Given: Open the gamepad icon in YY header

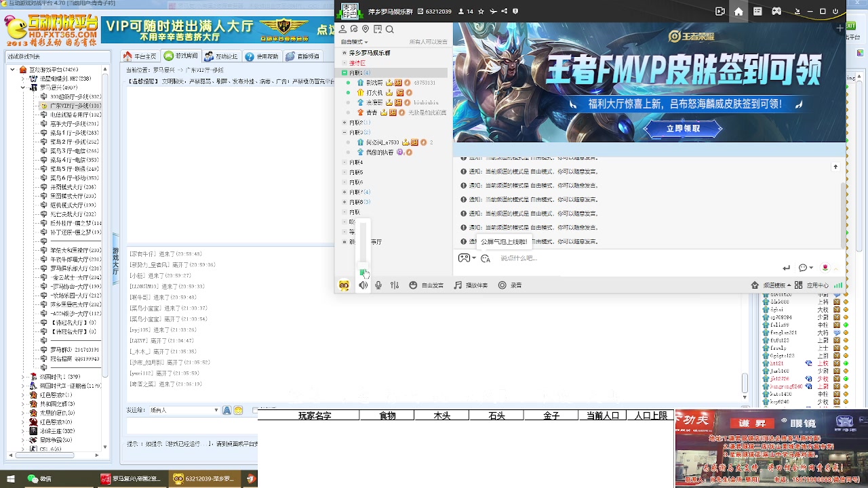Looking at the screenshot, I should tap(776, 12).
